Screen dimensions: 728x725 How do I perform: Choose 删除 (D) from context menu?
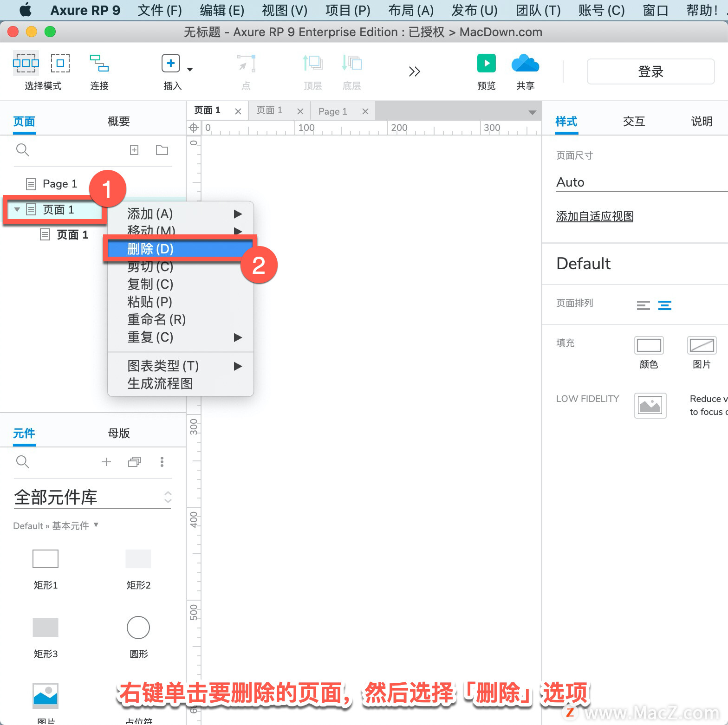pyautogui.click(x=181, y=249)
